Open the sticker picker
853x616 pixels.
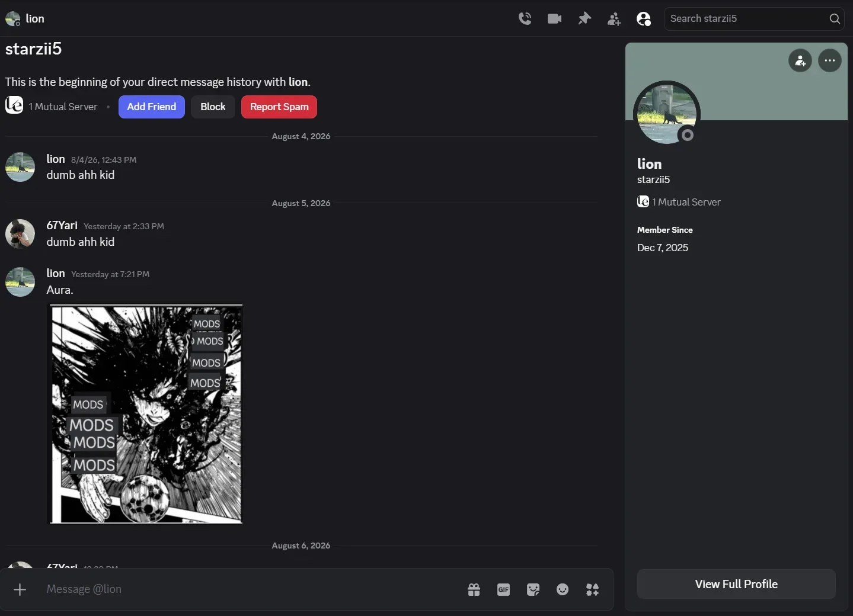click(533, 589)
